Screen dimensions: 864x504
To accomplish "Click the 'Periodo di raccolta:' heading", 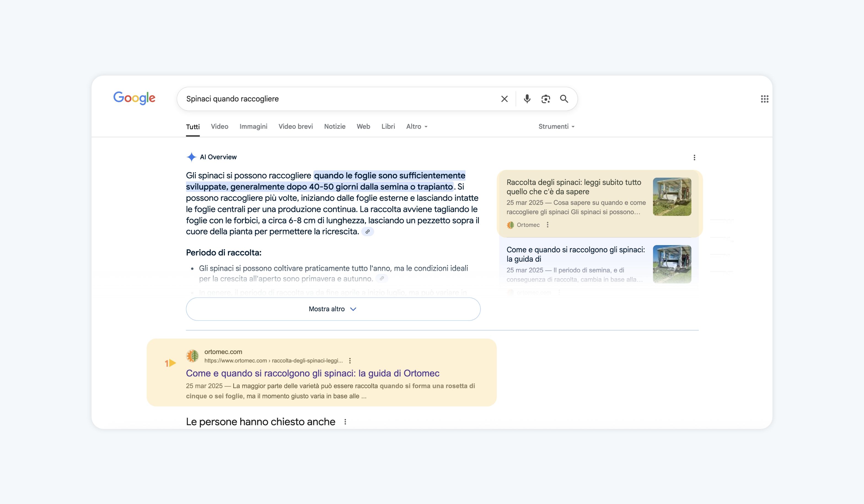I will (x=224, y=253).
